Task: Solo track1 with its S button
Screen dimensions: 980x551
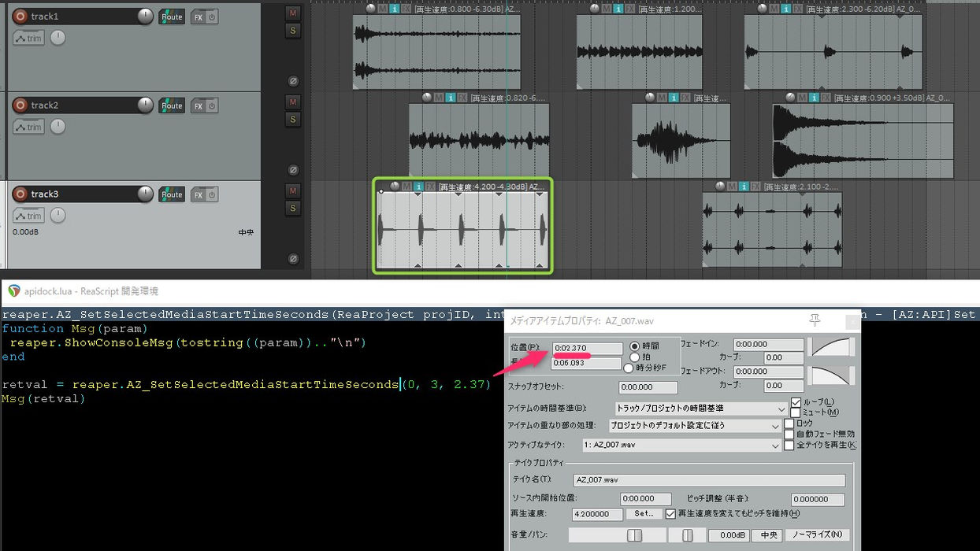Action: 291,31
